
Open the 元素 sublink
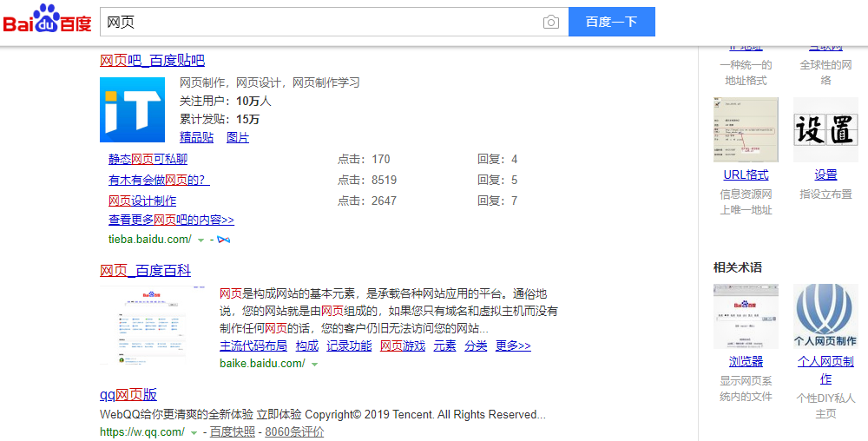[444, 346]
